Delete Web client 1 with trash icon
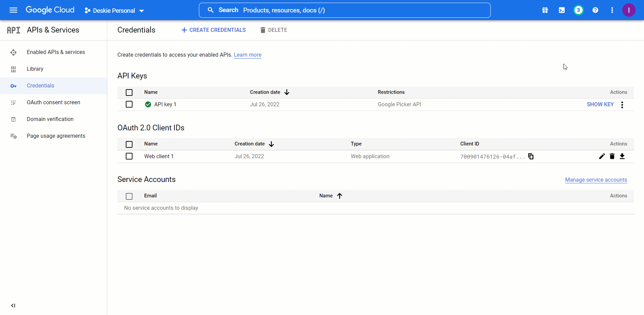644x315 pixels. (x=612, y=156)
